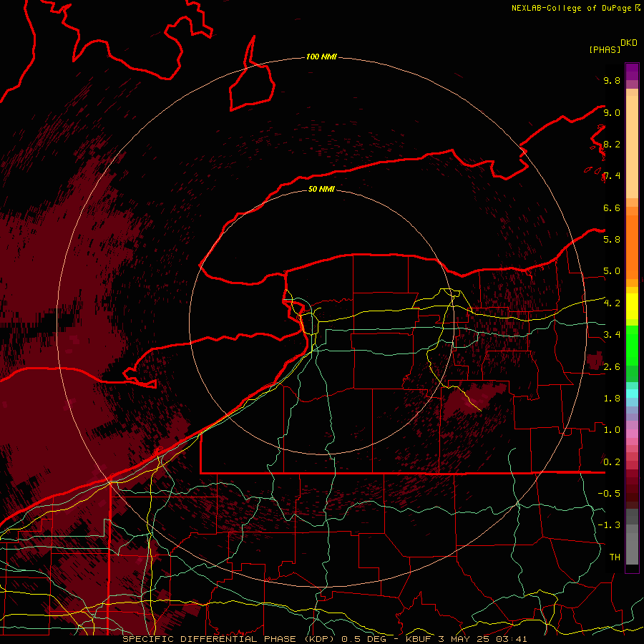Click the [PHAS] units label

(605, 49)
